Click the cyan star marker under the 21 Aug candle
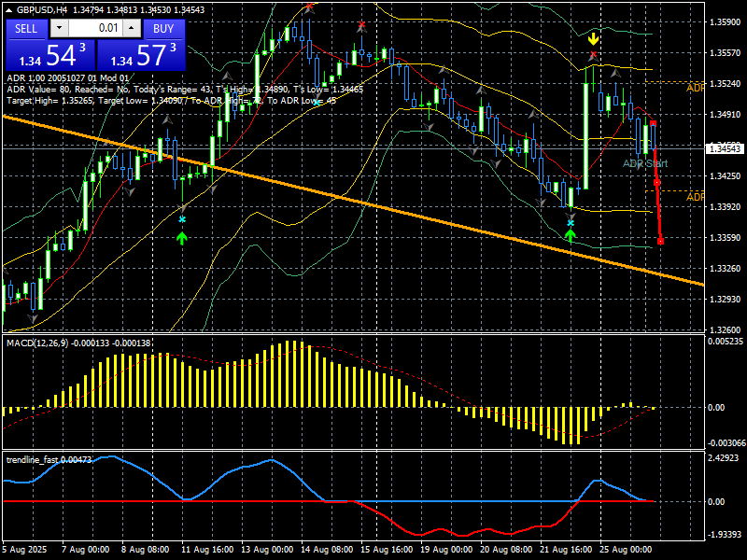Screen dimensions: 747x560 tap(571, 223)
